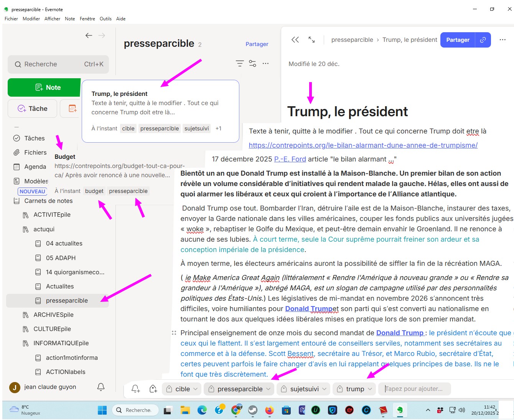The width and height of the screenshot is (514, 420).
Task: Open the Fichier menu
Action: pyautogui.click(x=11, y=19)
